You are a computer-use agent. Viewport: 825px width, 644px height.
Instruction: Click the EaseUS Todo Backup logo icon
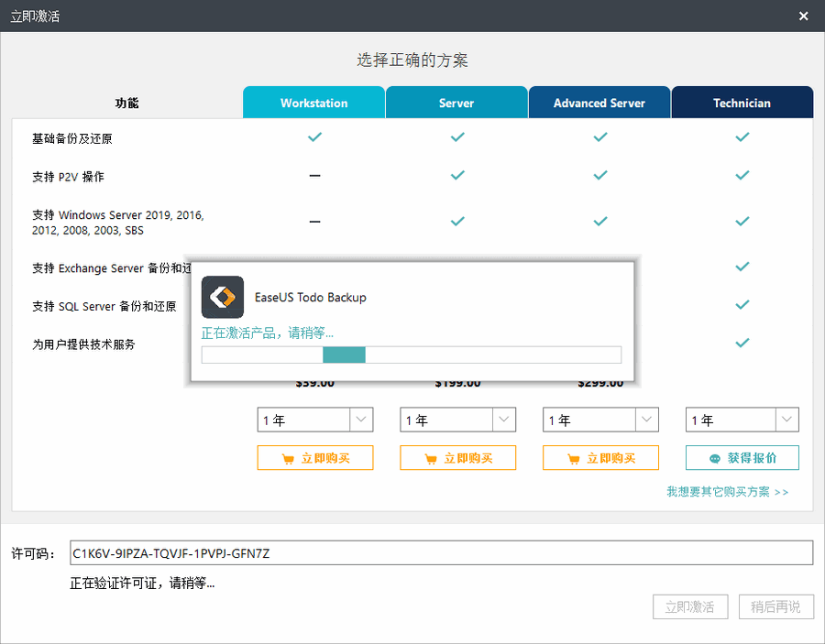223,297
